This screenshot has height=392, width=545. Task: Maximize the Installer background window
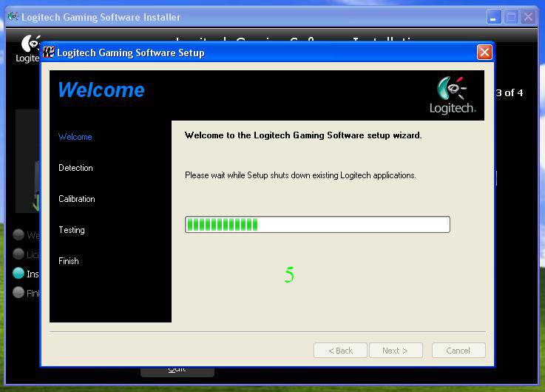coord(511,17)
